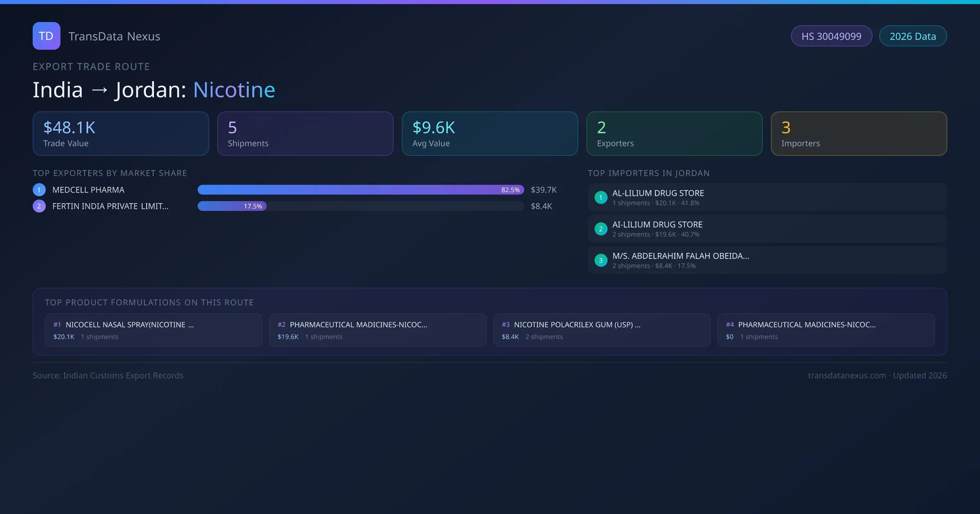Select the 5 Shipments card

(x=305, y=134)
